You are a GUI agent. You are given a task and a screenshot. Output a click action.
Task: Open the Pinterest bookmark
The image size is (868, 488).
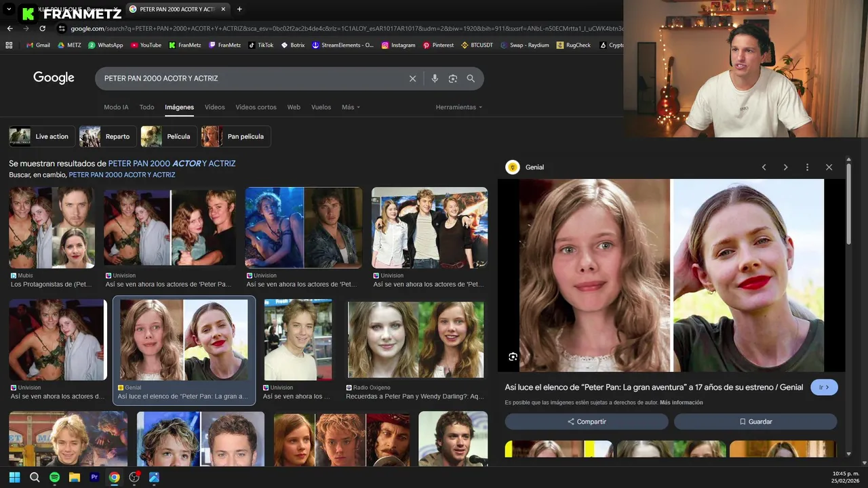coord(438,45)
